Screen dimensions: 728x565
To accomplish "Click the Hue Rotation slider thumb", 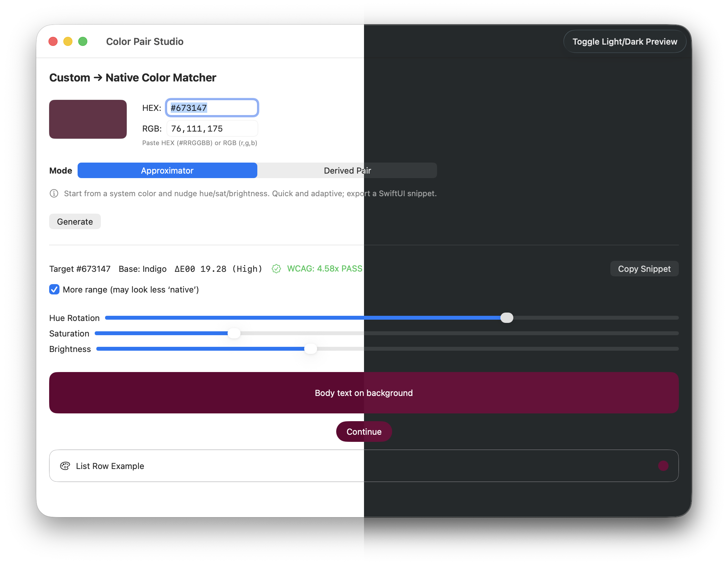I will (507, 318).
